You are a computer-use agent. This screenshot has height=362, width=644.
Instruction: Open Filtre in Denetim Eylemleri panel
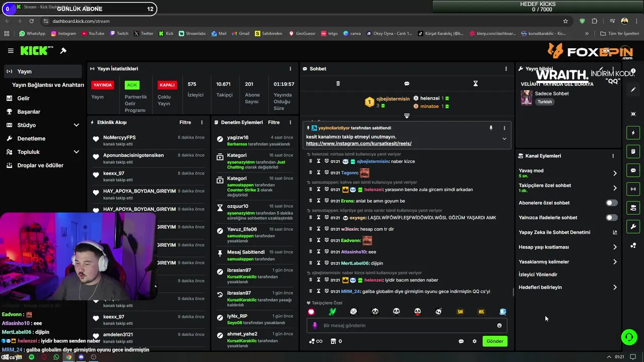(x=274, y=122)
